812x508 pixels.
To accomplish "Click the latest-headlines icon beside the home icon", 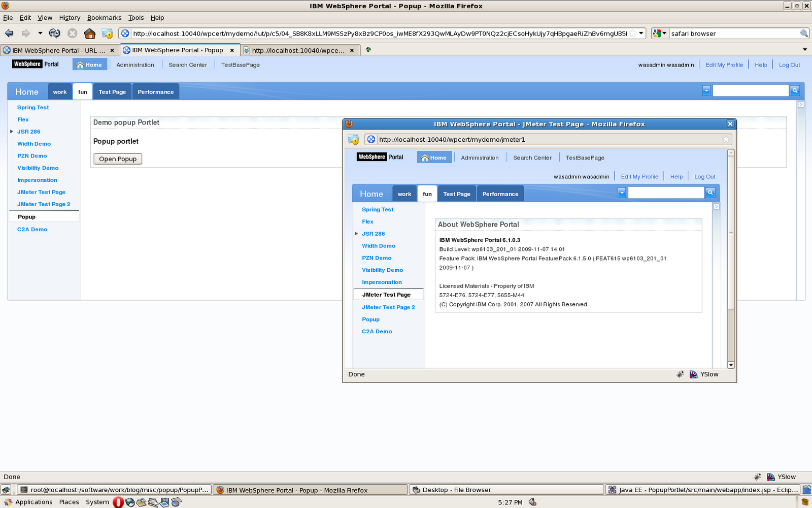I will click(x=107, y=34).
